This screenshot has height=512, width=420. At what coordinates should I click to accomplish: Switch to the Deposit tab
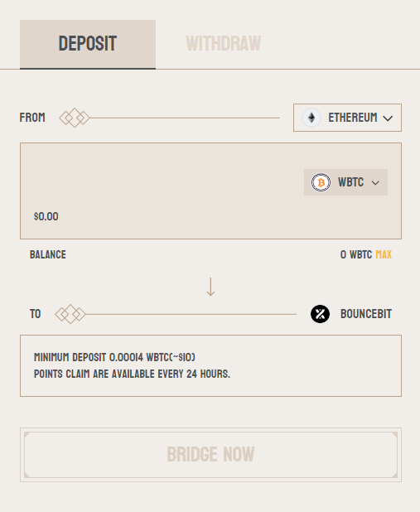tap(88, 44)
